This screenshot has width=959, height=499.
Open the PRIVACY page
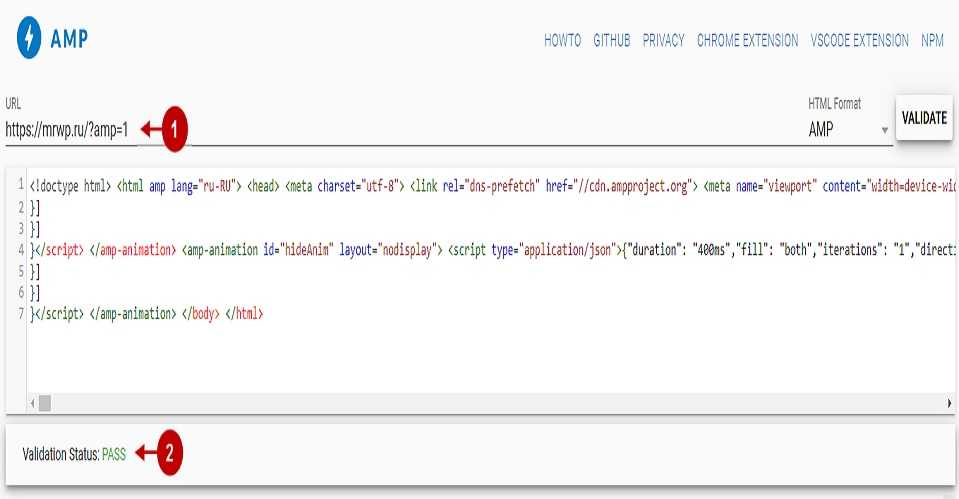click(x=663, y=41)
